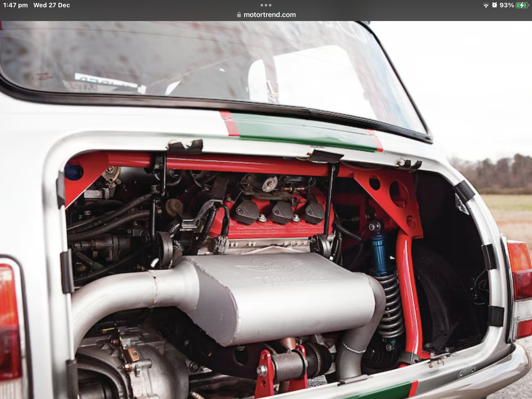Tap the padlock icon beside motortrend.com

(x=239, y=15)
